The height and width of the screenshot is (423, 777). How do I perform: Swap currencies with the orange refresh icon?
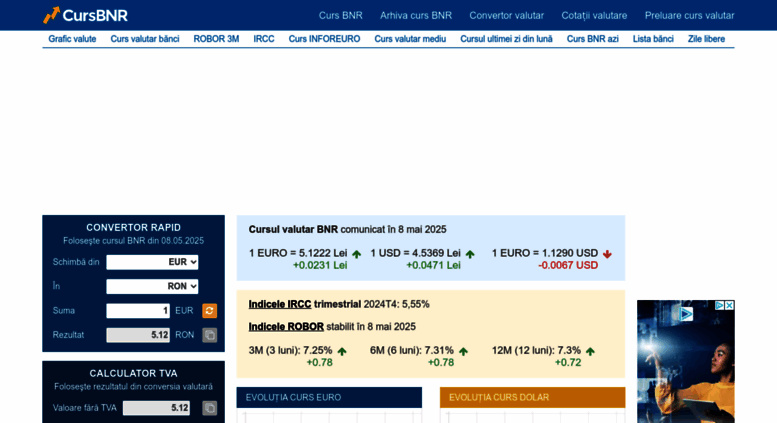(210, 311)
